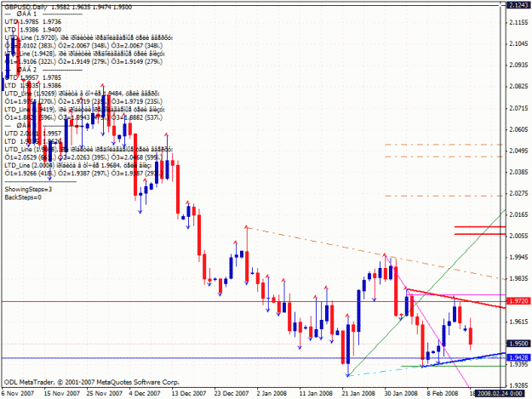Click the 30 Jan 2008 date label

click(401, 393)
